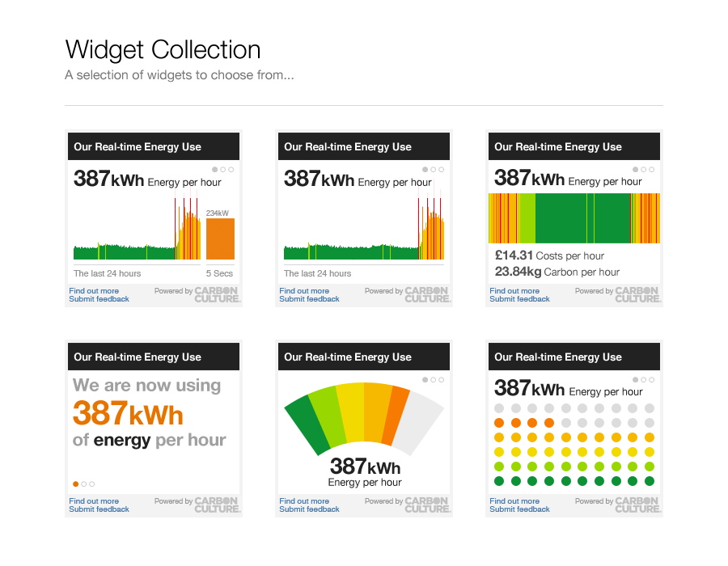Click the colour stripe heatmap in top-right widget
This screenshot has width=728, height=566.
(x=574, y=218)
